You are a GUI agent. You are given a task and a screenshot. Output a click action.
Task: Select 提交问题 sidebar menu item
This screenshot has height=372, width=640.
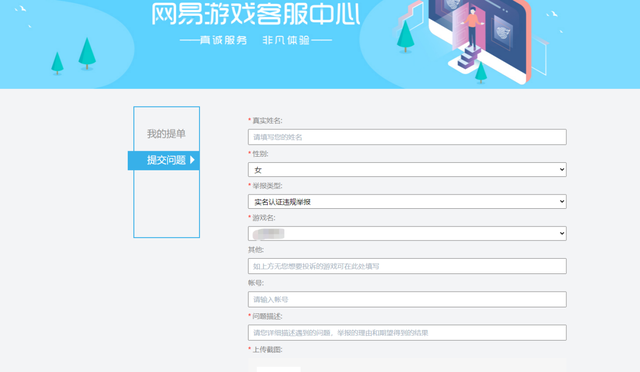(164, 160)
